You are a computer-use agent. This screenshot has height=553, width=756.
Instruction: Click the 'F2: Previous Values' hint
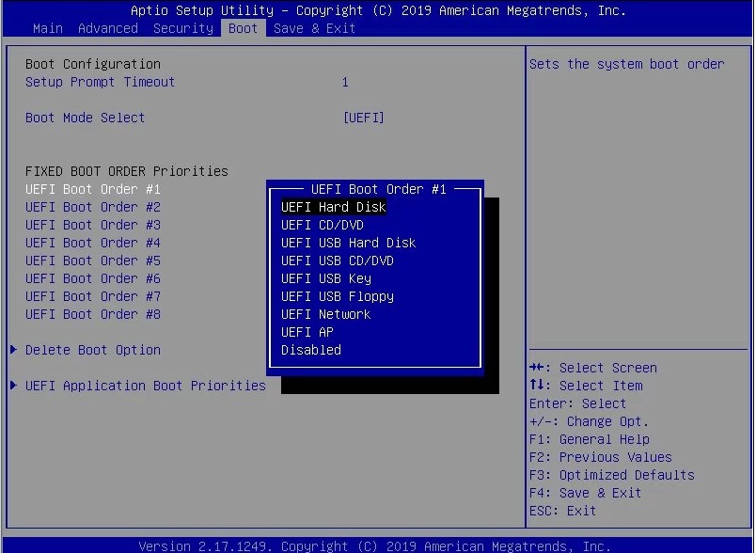click(x=600, y=457)
